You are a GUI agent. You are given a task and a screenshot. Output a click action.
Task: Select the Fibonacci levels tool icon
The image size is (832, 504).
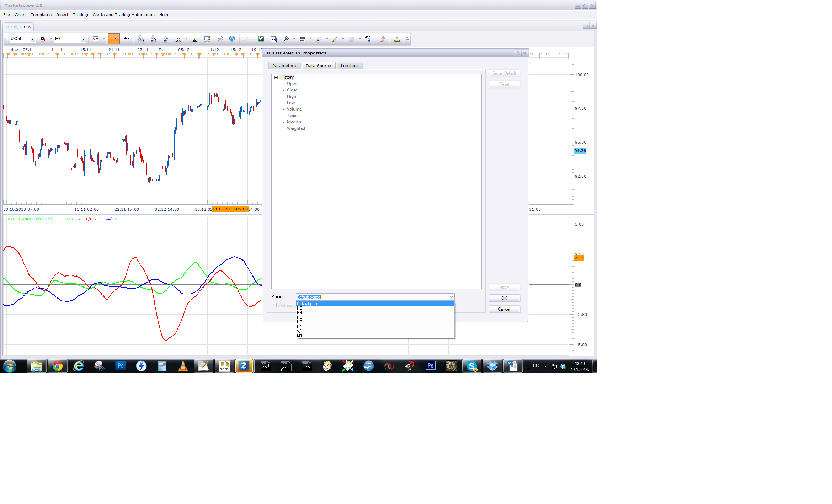[x=303, y=39]
